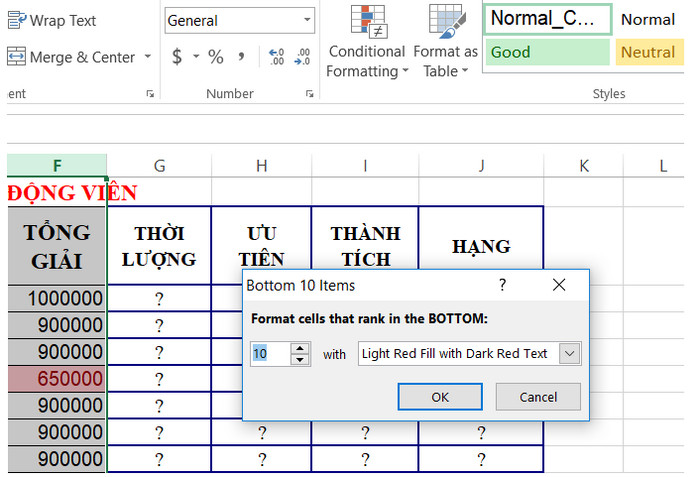Open the Merge & Center dropdown arrow
The width and height of the screenshot is (700, 477).
click(x=148, y=57)
